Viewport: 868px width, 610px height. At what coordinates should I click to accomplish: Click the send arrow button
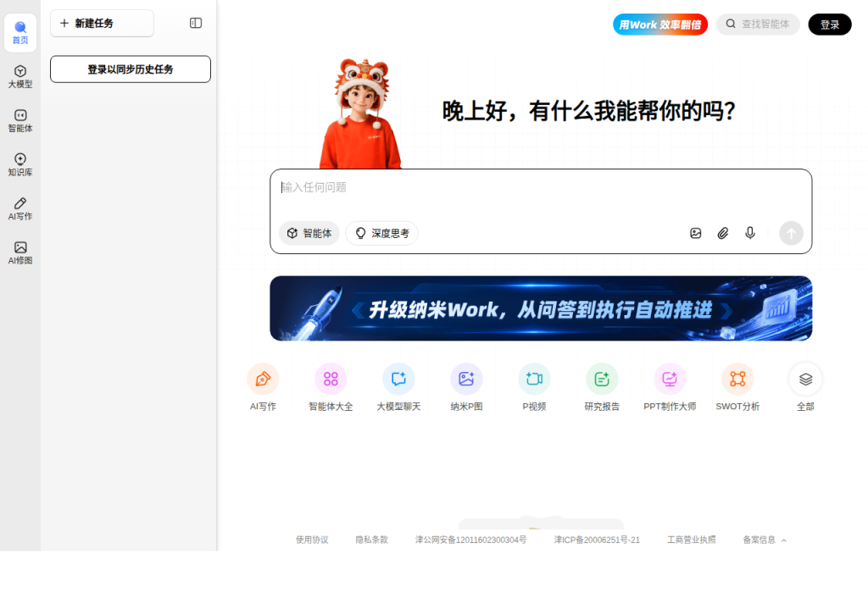(791, 233)
